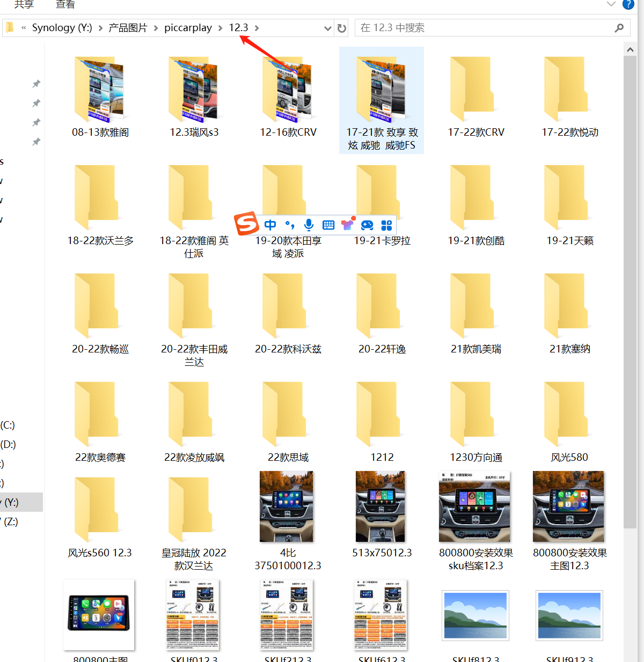
Task: Open the (D:) drive in navigation pane
Action: [x=8, y=445]
